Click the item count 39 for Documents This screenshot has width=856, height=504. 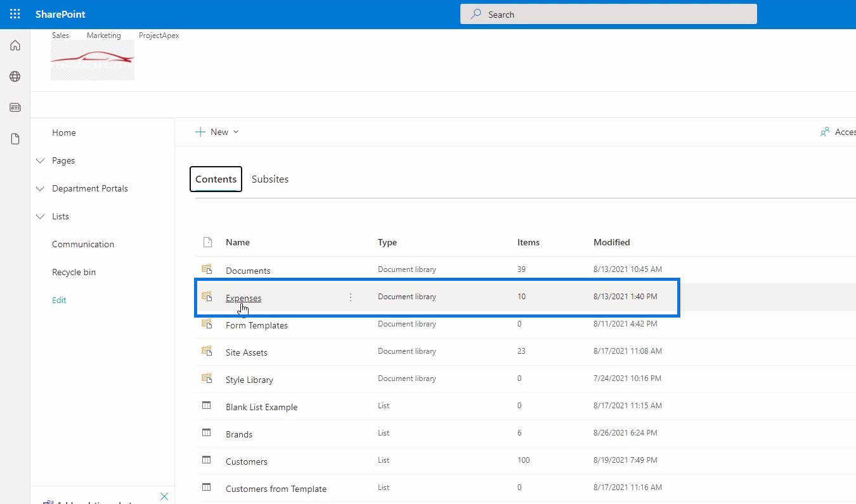click(522, 269)
